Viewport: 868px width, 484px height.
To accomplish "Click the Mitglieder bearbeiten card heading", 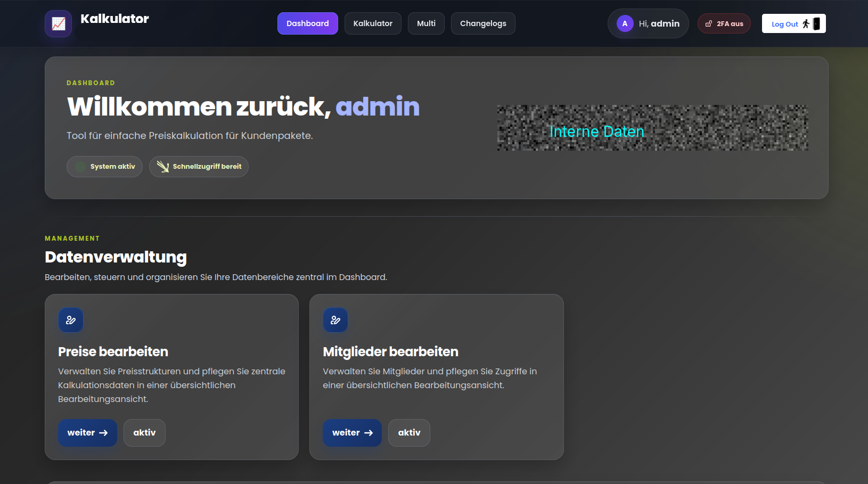I will 390,351.
